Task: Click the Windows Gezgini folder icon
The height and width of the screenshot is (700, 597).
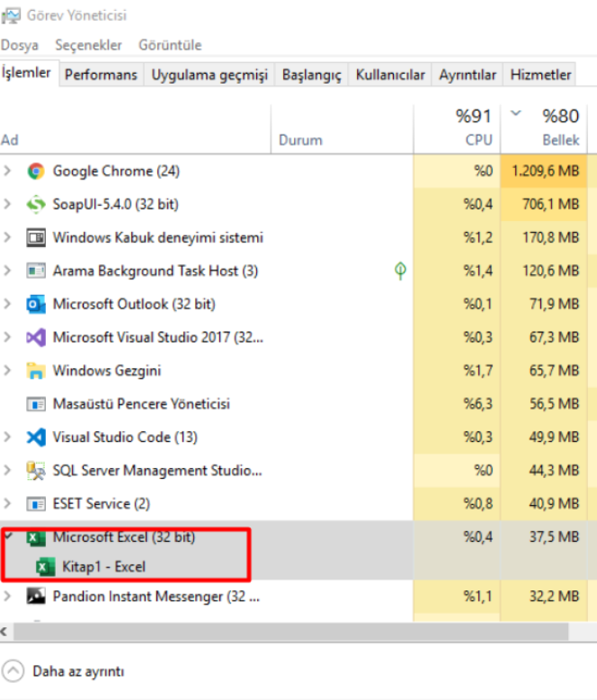Action: click(36, 370)
